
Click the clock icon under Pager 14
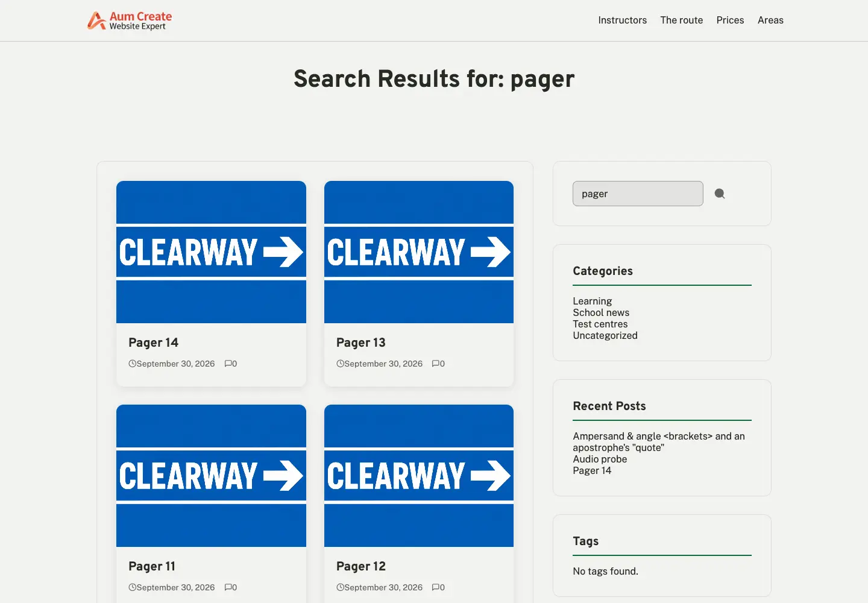click(x=132, y=364)
